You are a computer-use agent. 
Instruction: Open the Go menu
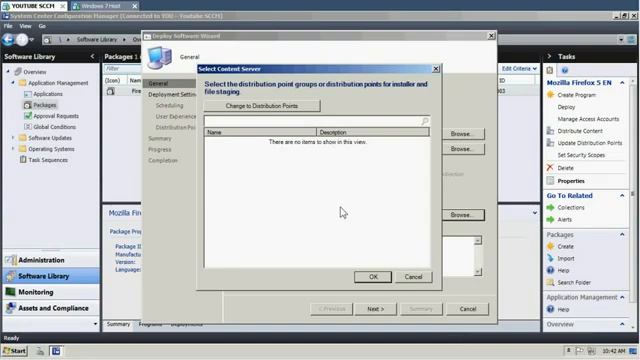[x=42, y=26]
